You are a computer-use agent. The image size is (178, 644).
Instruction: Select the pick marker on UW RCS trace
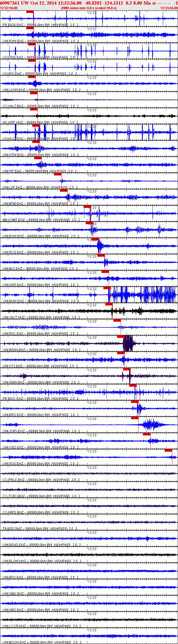pyautogui.click(x=95, y=239)
